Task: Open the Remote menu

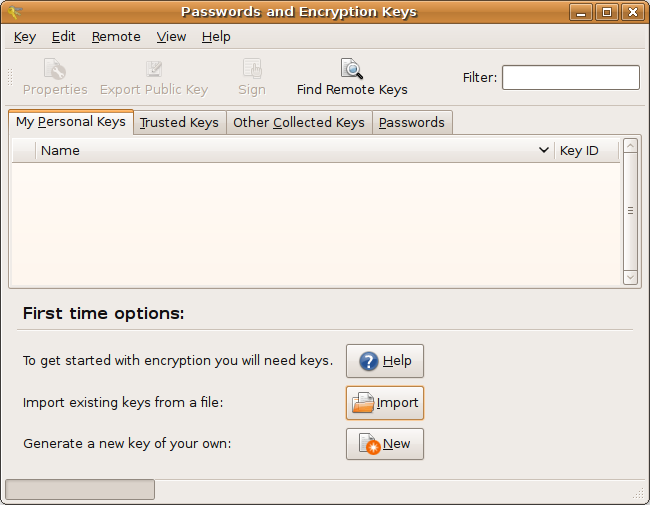Action: 116,37
